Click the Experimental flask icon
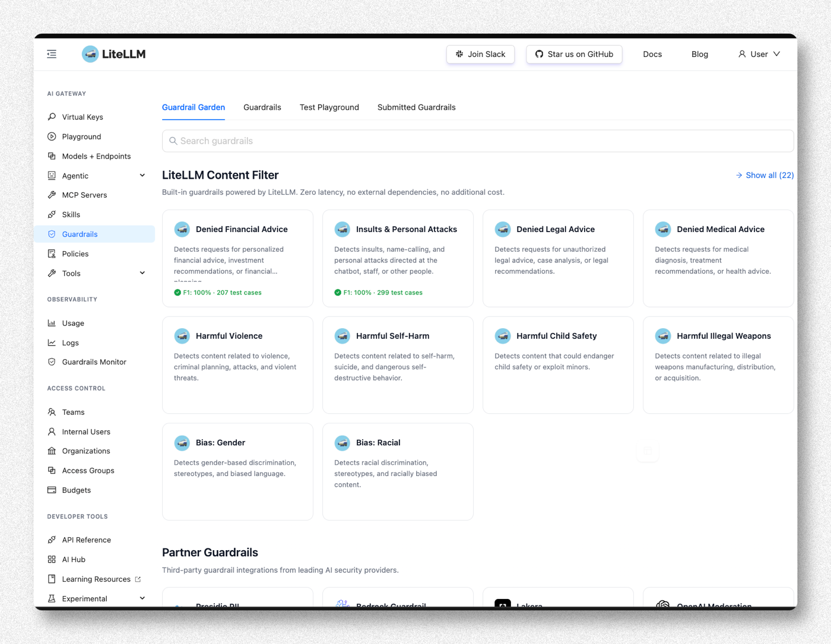This screenshot has height=644, width=831. point(52,598)
